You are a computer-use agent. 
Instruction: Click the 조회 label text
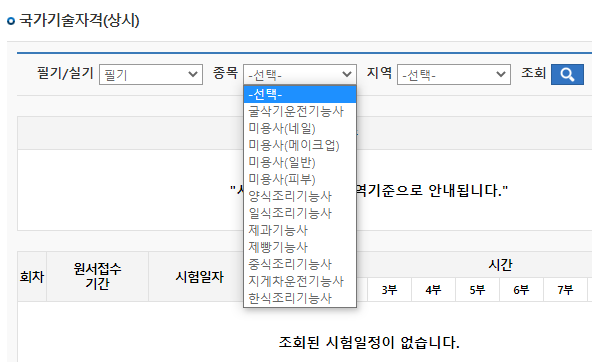coord(533,72)
